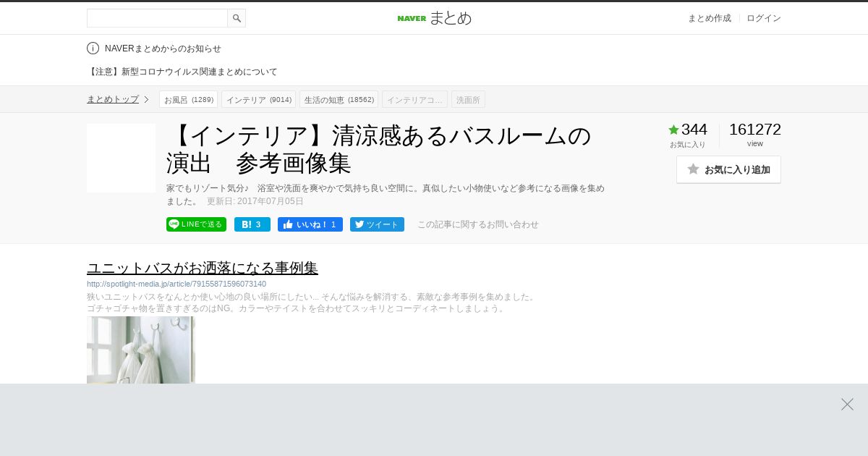Open the ログイン link
The image size is (868, 456).
(764, 18)
